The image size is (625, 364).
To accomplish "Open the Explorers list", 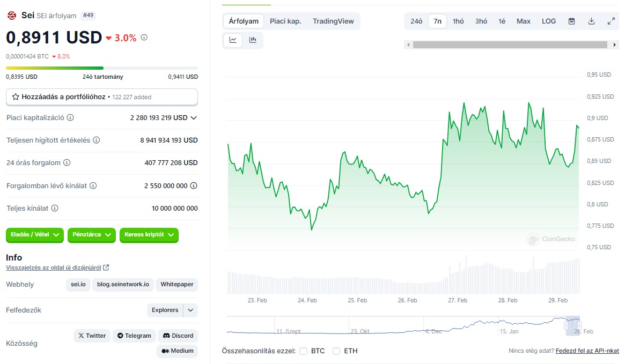I will 165,310.
